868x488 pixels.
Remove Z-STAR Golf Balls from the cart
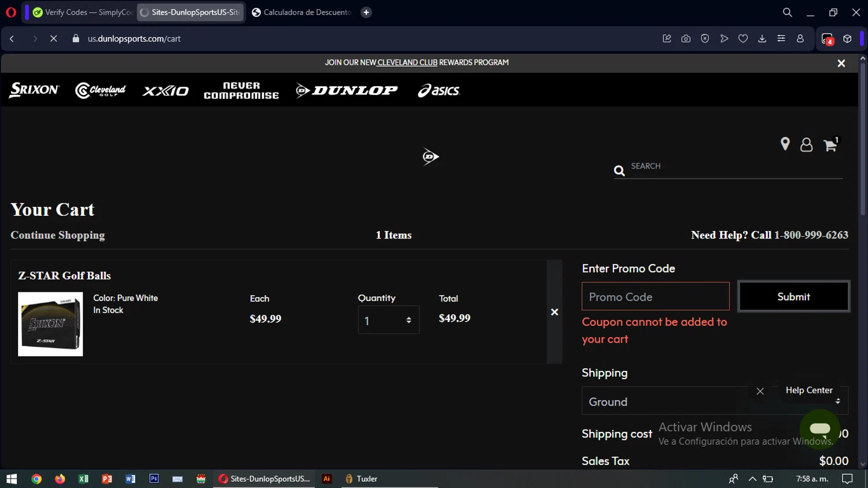[x=554, y=312]
